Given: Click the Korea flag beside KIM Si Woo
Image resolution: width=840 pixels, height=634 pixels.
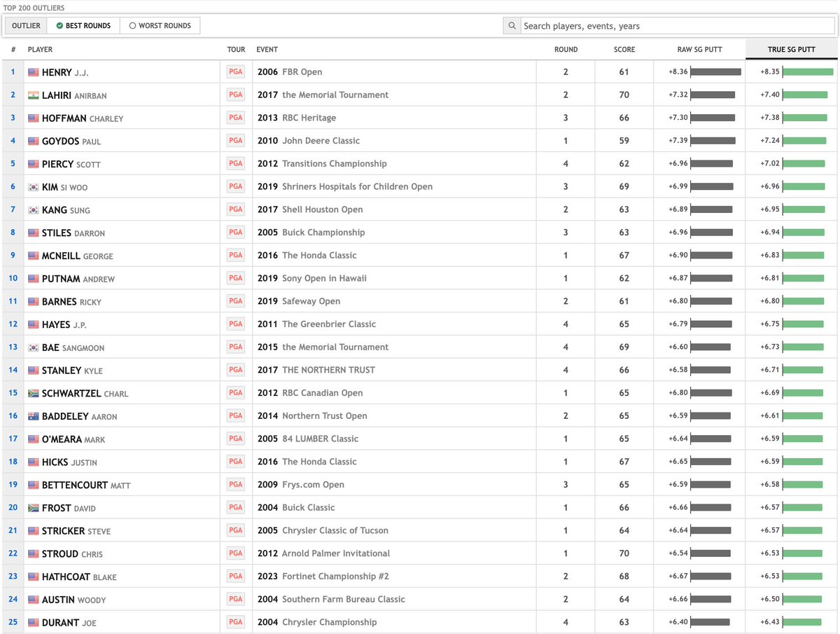Looking at the screenshot, I should [34, 187].
